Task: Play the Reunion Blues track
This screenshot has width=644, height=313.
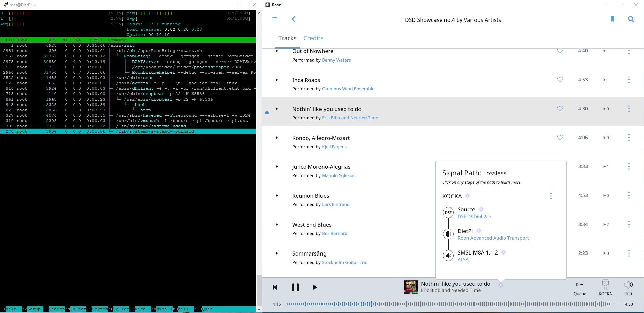Action: point(277,196)
